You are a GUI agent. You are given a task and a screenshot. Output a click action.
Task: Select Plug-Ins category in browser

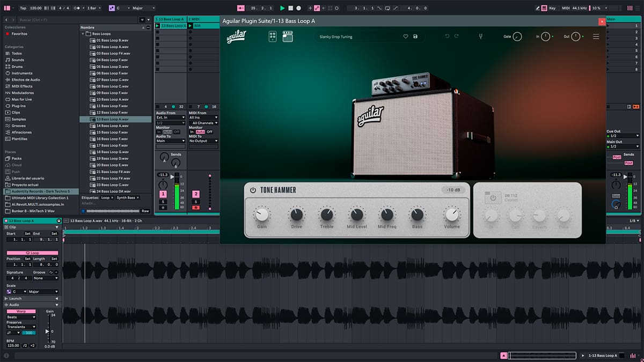(18, 106)
